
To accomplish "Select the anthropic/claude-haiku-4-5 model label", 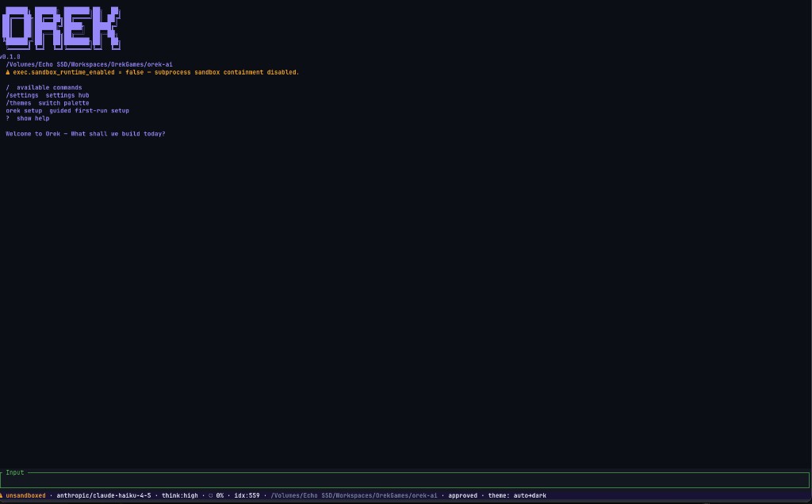I will point(104,496).
